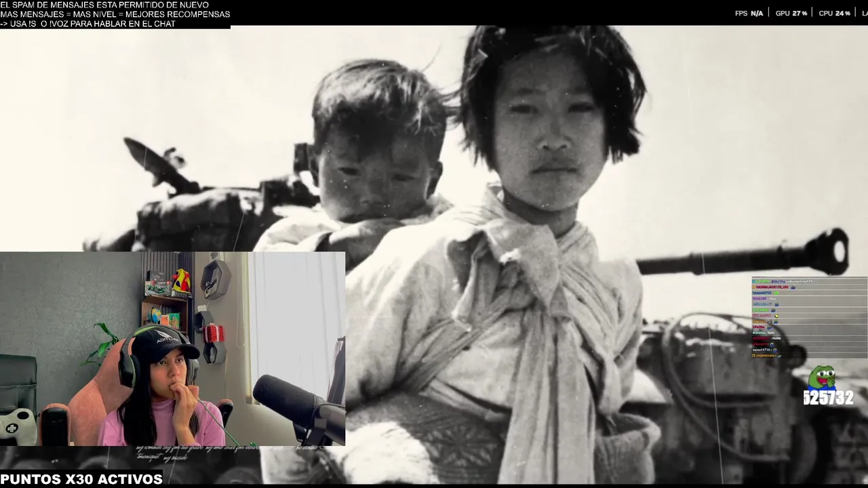
Task: Click the 'USA !S O !VOZ' instruction line
Action: [88, 24]
